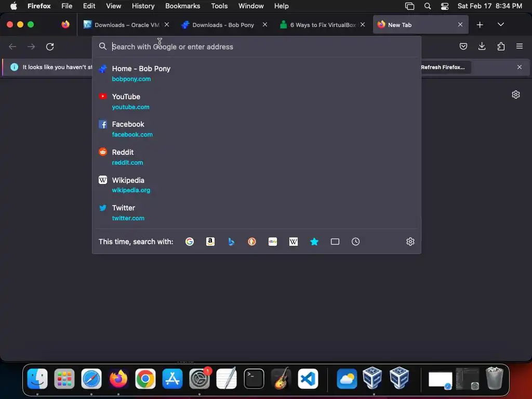Viewport: 532px width, 399px height.
Task: Open the Trash from the Dock
Action: click(x=495, y=379)
